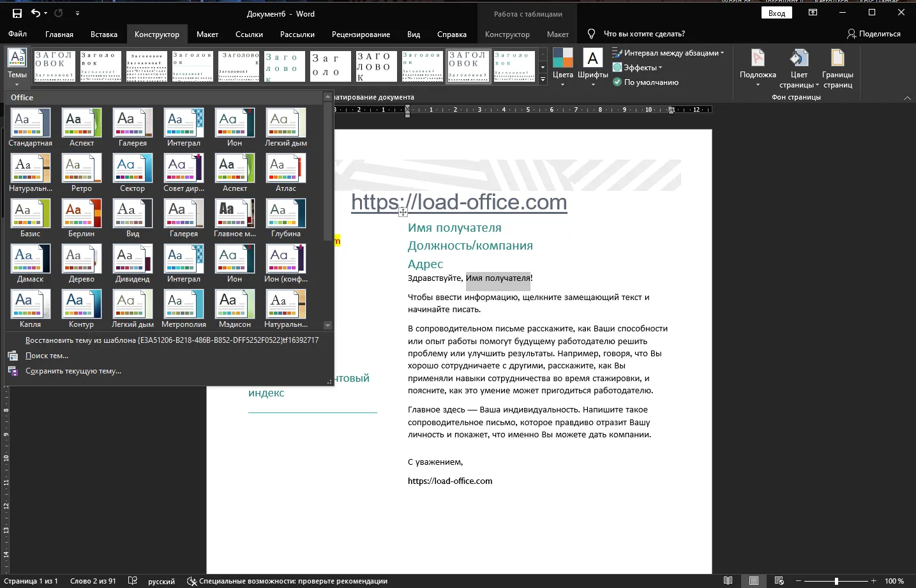Open the Файл tab
Screen dimensions: 916x588
tap(18, 34)
